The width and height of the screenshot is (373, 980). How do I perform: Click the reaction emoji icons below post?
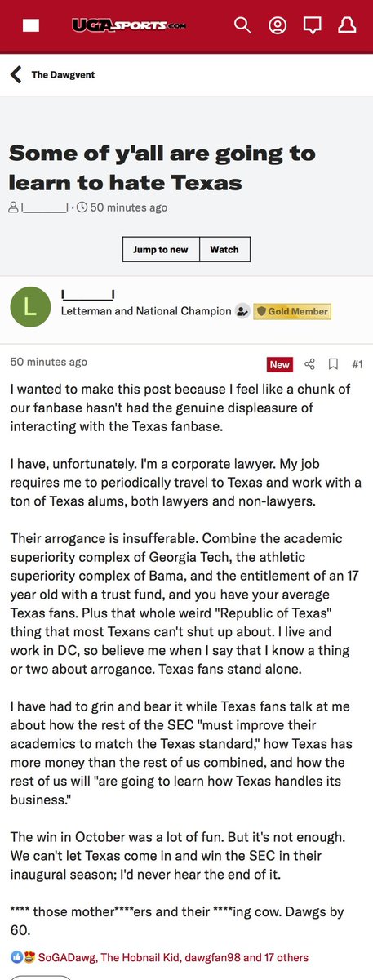pyautogui.click(x=20, y=957)
